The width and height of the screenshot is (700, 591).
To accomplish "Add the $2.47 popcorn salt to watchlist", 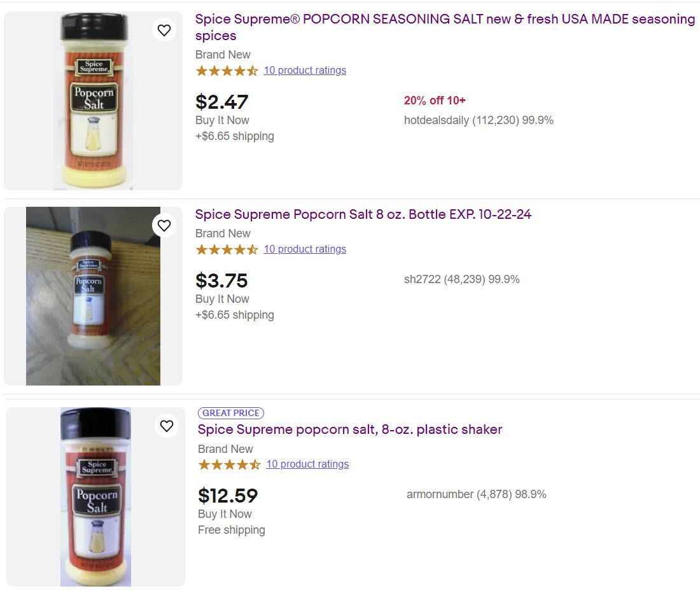I will pyautogui.click(x=164, y=30).
